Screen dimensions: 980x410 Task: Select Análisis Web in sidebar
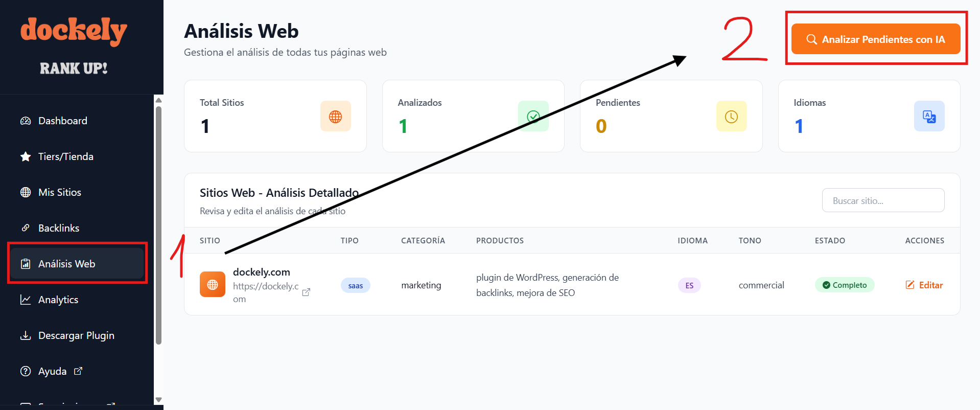[66, 264]
